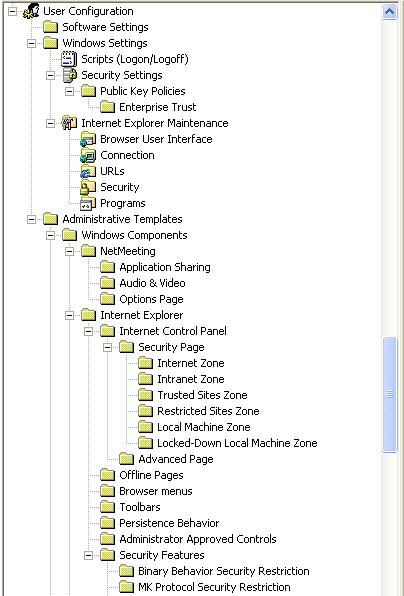This screenshot has width=404, height=596.
Task: Collapse the NetMeeting folder
Action: [x=70, y=251]
